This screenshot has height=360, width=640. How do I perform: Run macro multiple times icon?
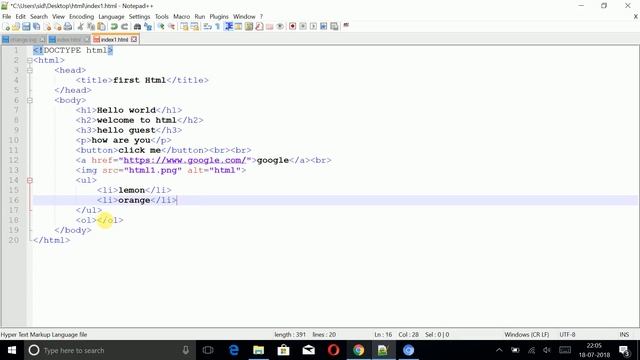tap(323, 27)
